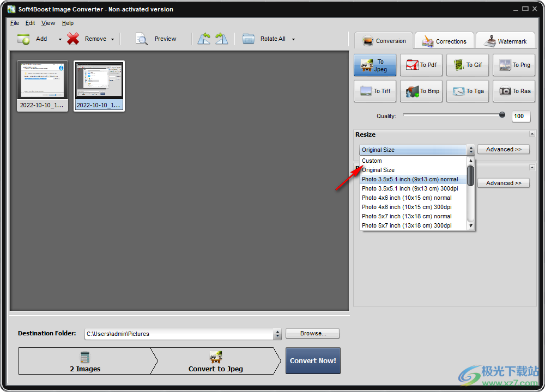Click the Rotate All text button
This screenshot has height=392, width=545.
[x=273, y=39]
